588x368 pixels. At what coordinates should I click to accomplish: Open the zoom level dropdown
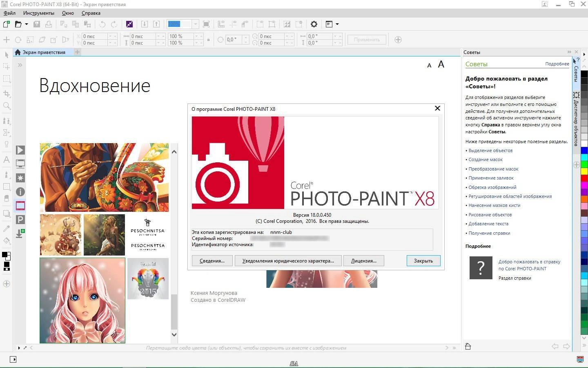point(195,24)
